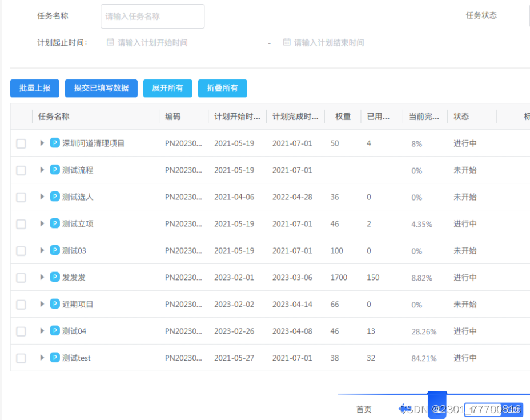Click the P icon beside 近期项目
Viewport: 530px width, 420px height.
[55, 304]
